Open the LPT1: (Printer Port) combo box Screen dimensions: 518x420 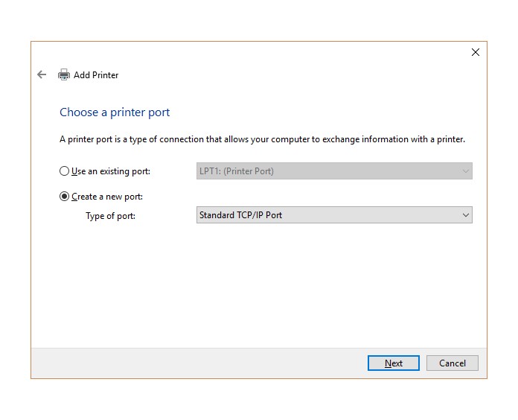(327, 171)
